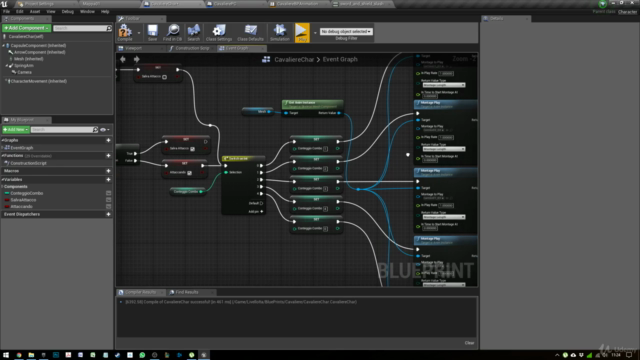
Task: Open ConstructionScript function
Action: [x=28, y=163]
